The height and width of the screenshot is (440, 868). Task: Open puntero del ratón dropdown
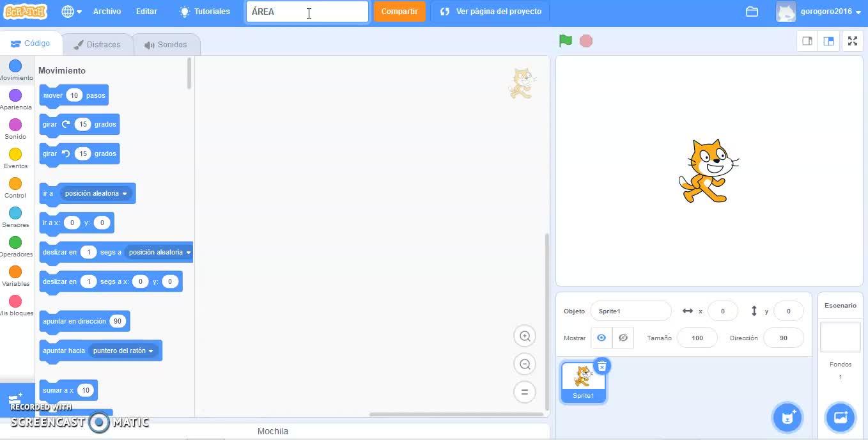click(123, 350)
